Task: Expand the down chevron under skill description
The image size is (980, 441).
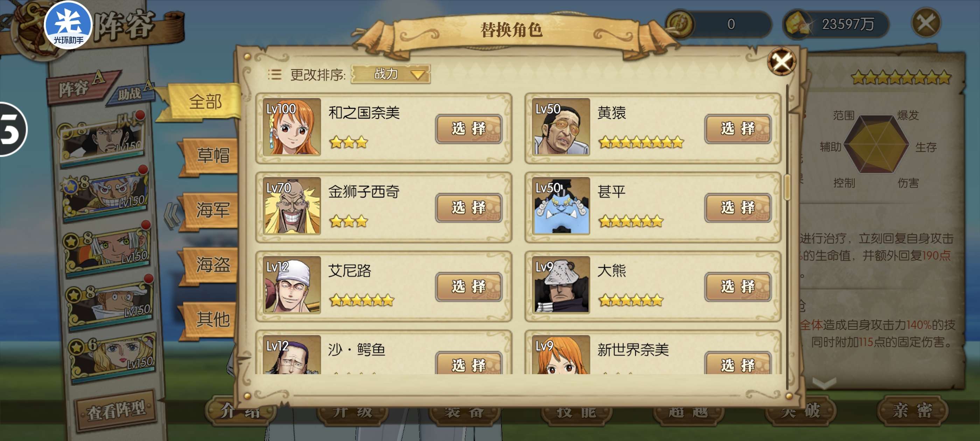Action: point(824,383)
